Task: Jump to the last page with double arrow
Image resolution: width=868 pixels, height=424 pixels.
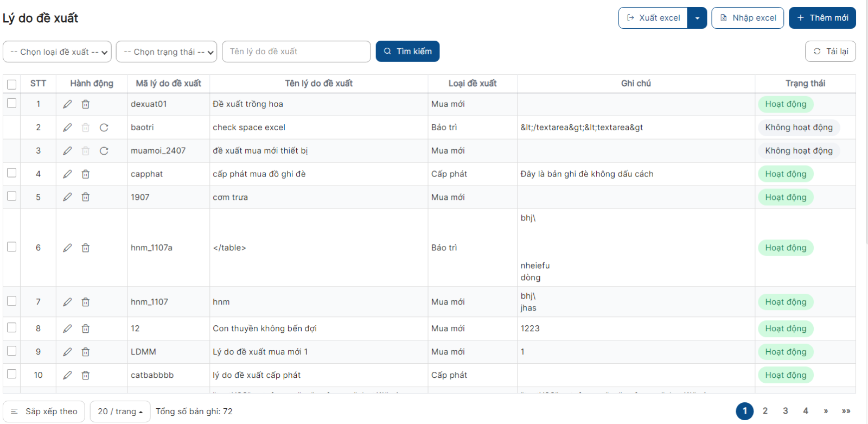Action: pos(846,411)
